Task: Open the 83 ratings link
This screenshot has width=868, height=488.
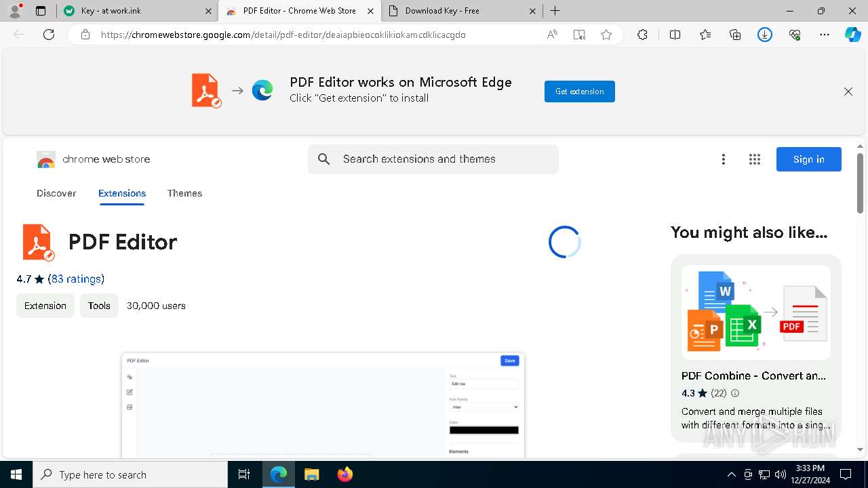Action: point(76,279)
